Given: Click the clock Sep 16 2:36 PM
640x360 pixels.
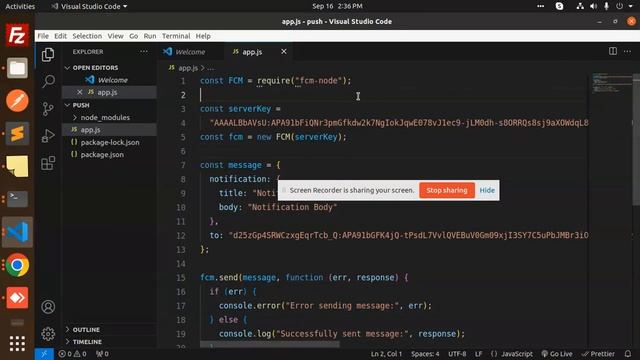Looking at the screenshot, I should [x=337, y=6].
